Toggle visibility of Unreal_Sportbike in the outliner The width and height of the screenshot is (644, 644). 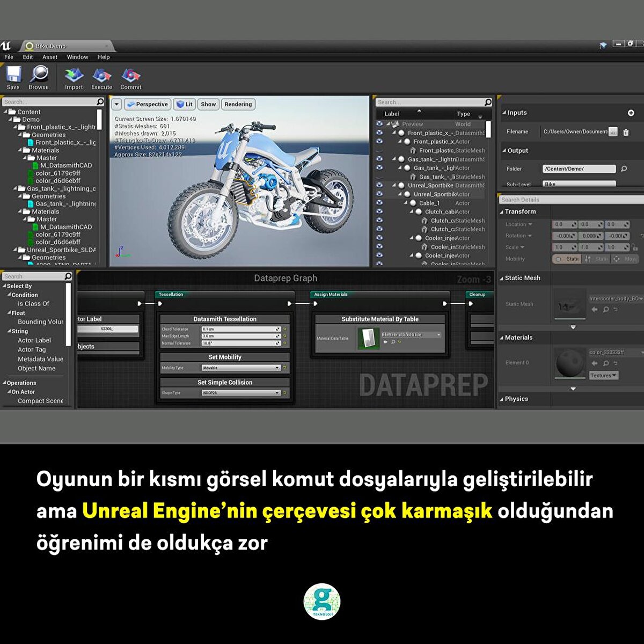click(x=380, y=185)
